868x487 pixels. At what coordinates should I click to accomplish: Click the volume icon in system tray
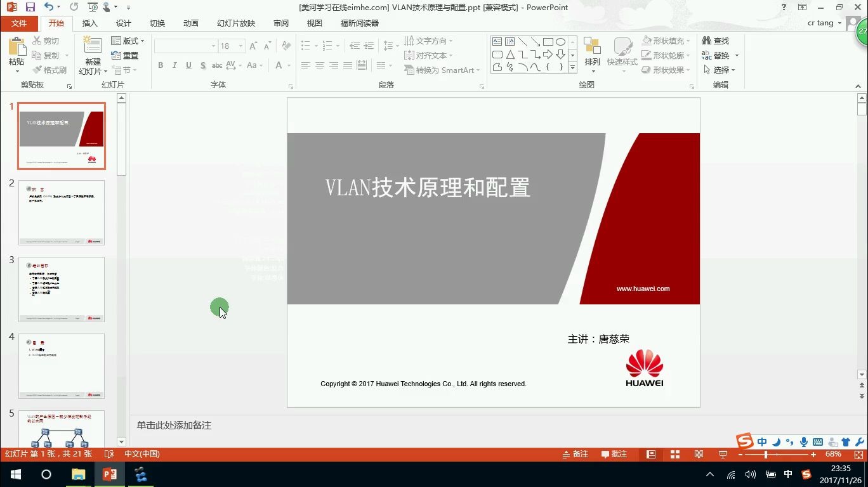[x=751, y=474]
